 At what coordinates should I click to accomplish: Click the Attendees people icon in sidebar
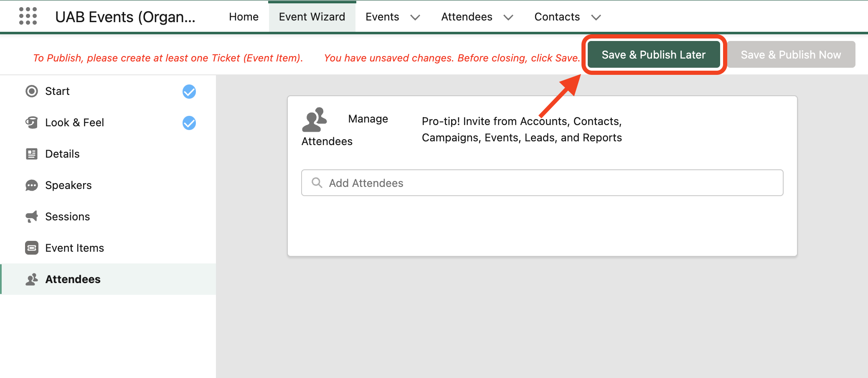[32, 279]
